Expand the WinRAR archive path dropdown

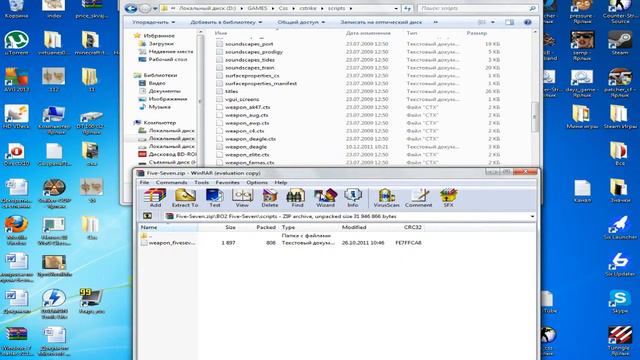532,216
